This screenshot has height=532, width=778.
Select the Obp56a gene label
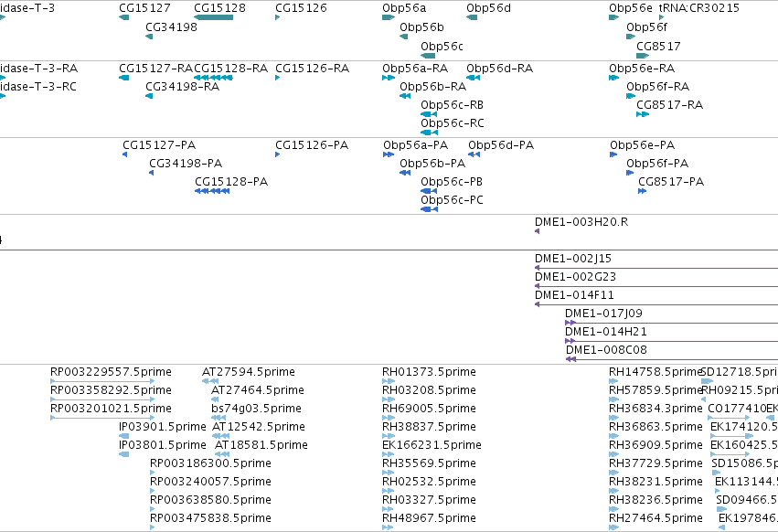tap(404, 8)
